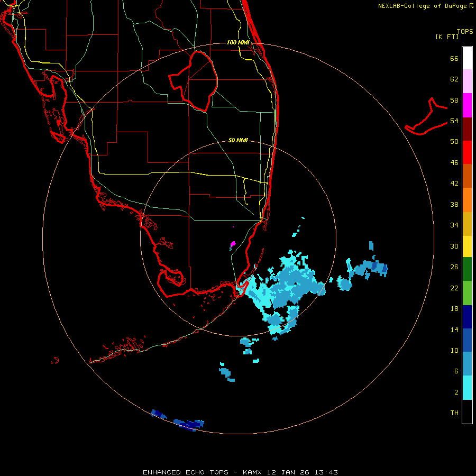476x476 pixels.
Task: Click the '100 NMI' range ring label
Action: tap(239, 42)
